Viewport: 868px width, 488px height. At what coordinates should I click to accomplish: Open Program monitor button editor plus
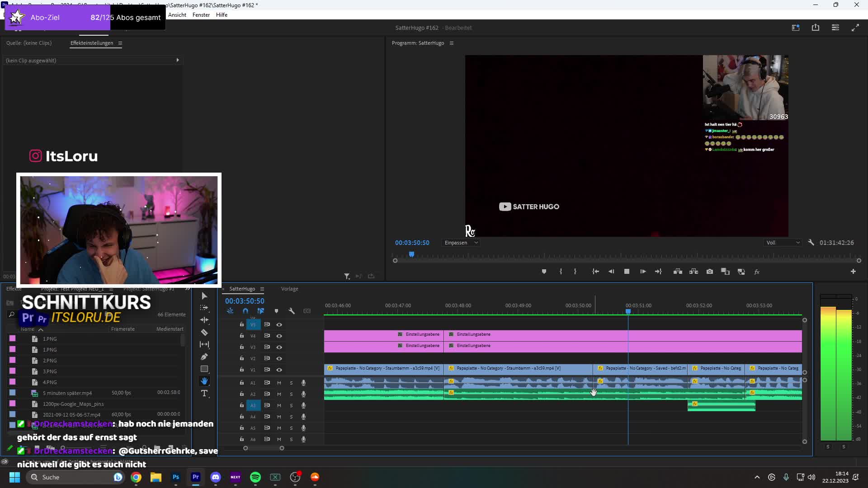click(x=853, y=272)
